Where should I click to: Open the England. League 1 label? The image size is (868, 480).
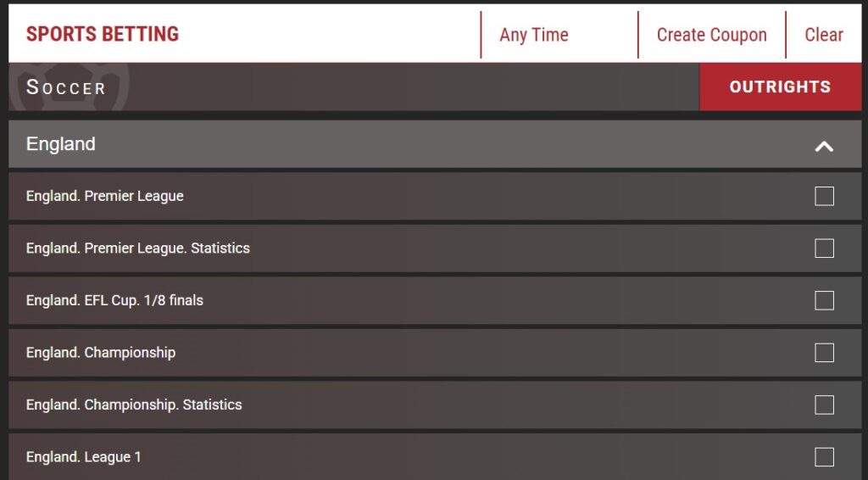(x=84, y=457)
